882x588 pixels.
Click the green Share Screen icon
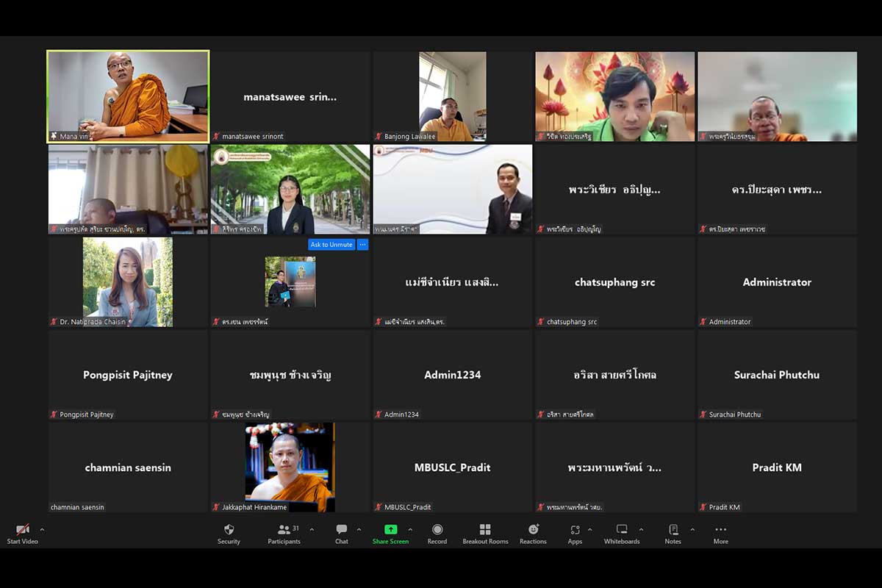[x=390, y=530]
